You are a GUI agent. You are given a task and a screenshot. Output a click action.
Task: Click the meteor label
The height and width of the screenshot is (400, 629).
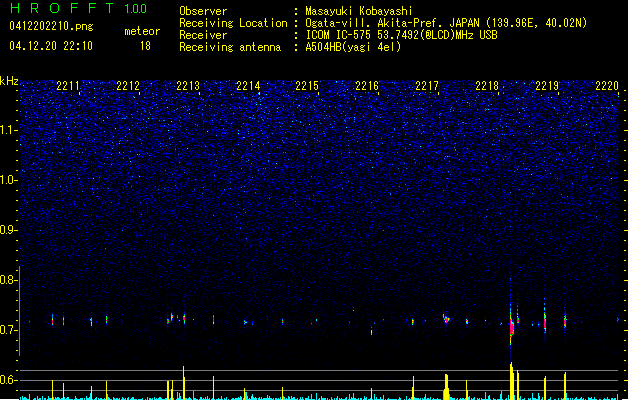tap(142, 31)
